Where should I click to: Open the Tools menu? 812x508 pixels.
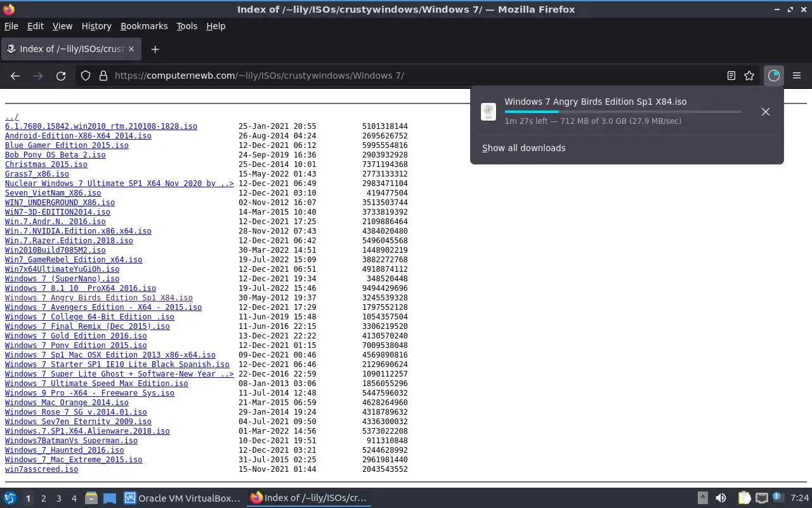click(187, 26)
